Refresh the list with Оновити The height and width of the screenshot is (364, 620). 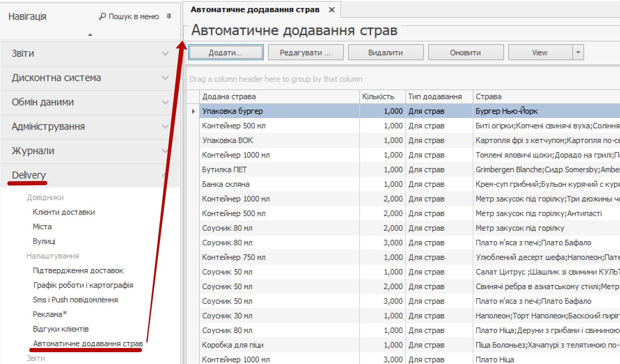point(465,53)
